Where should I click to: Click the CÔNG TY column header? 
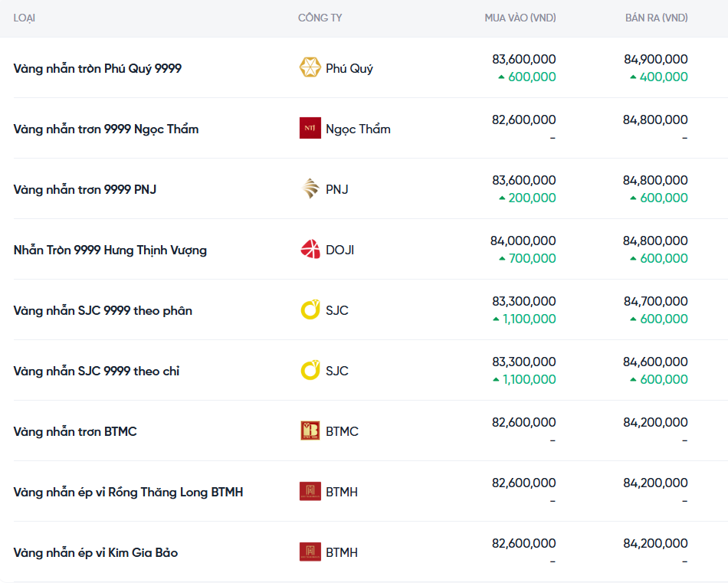(x=320, y=18)
